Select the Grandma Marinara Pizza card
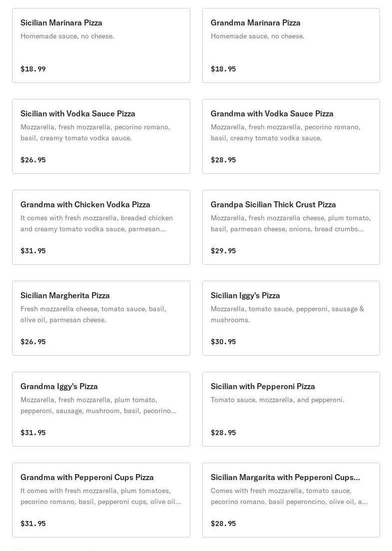This screenshot has height=551, width=392. tap(291, 45)
